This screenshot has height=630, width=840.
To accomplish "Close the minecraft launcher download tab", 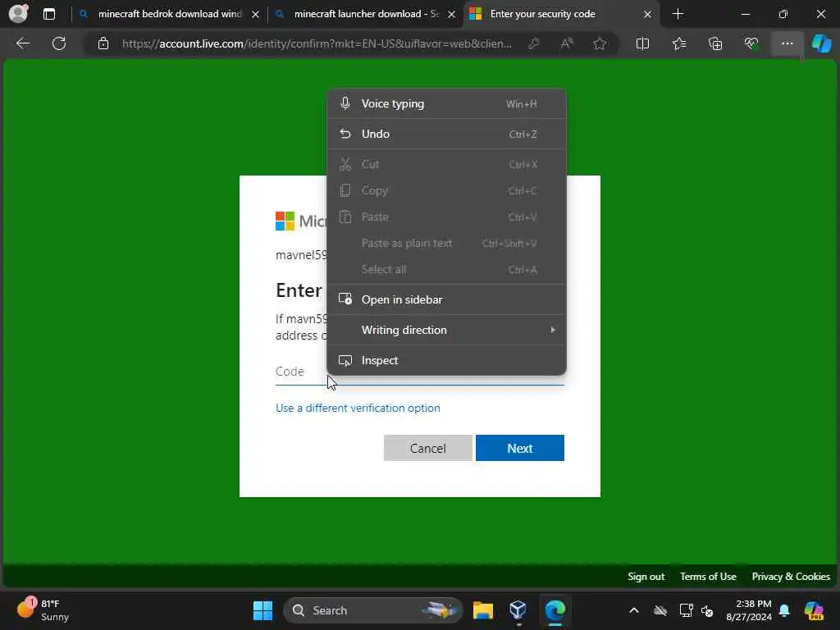I will click(452, 15).
